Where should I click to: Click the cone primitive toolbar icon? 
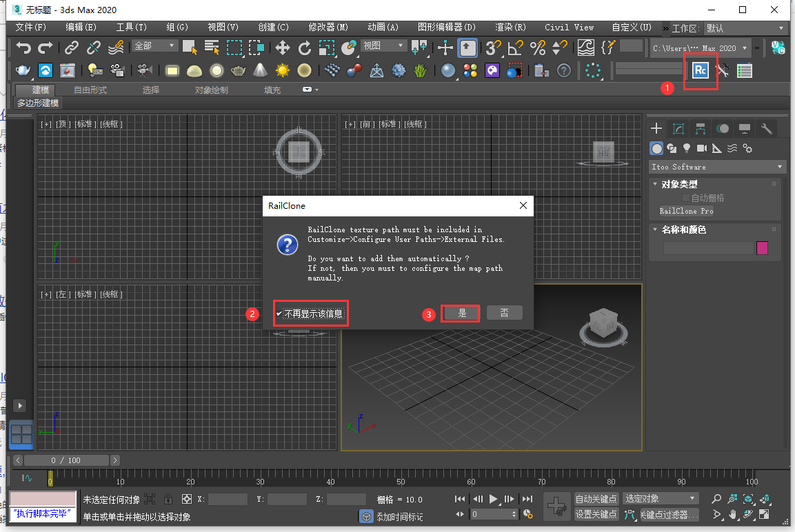(260, 70)
